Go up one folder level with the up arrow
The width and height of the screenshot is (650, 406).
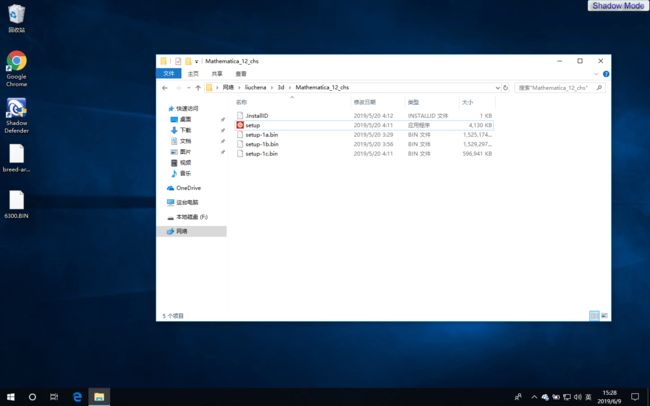[x=198, y=88]
